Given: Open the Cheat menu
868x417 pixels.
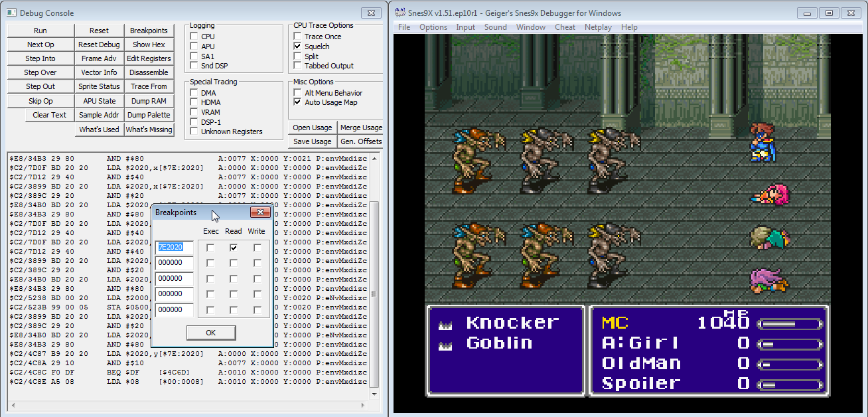Looking at the screenshot, I should pyautogui.click(x=565, y=27).
